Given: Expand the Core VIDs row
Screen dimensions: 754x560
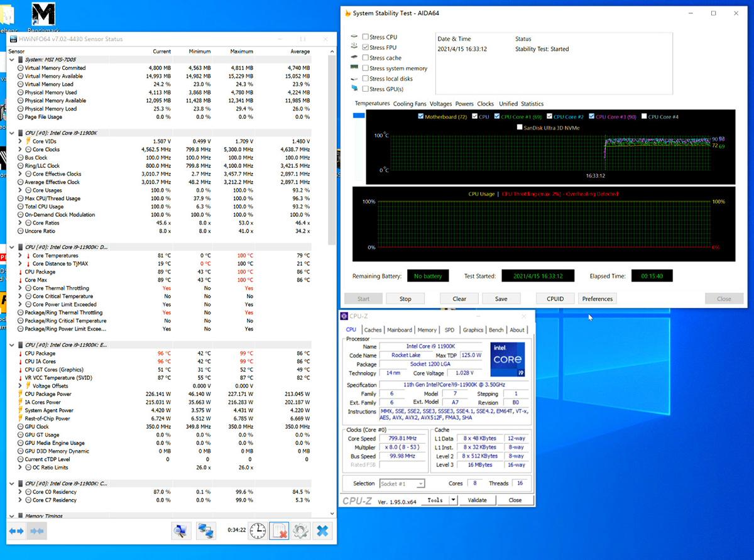Looking at the screenshot, I should [x=21, y=141].
